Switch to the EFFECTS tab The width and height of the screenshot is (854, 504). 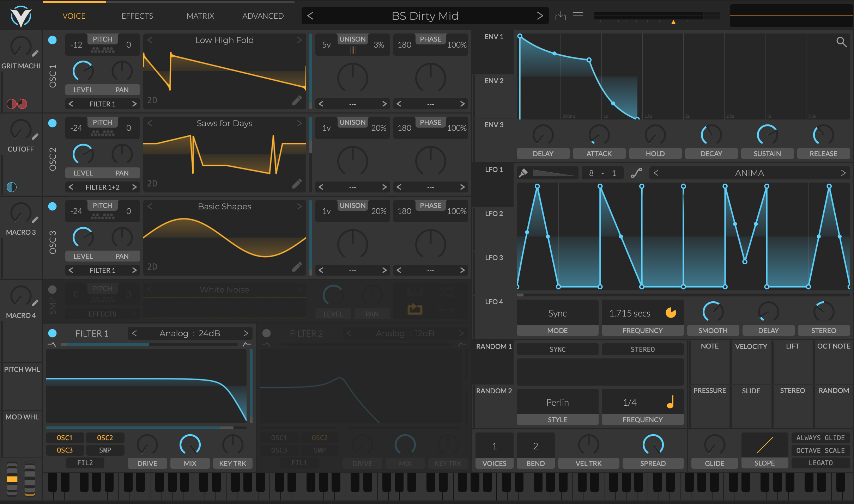(137, 16)
